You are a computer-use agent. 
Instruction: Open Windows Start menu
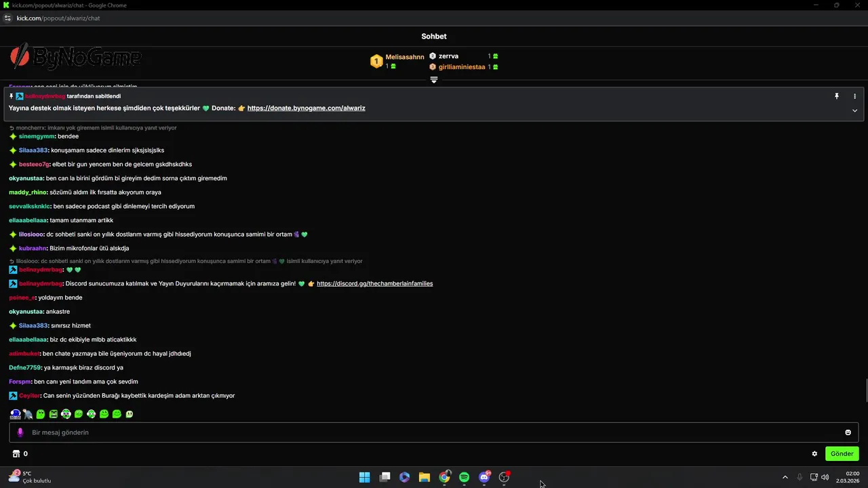(x=364, y=477)
